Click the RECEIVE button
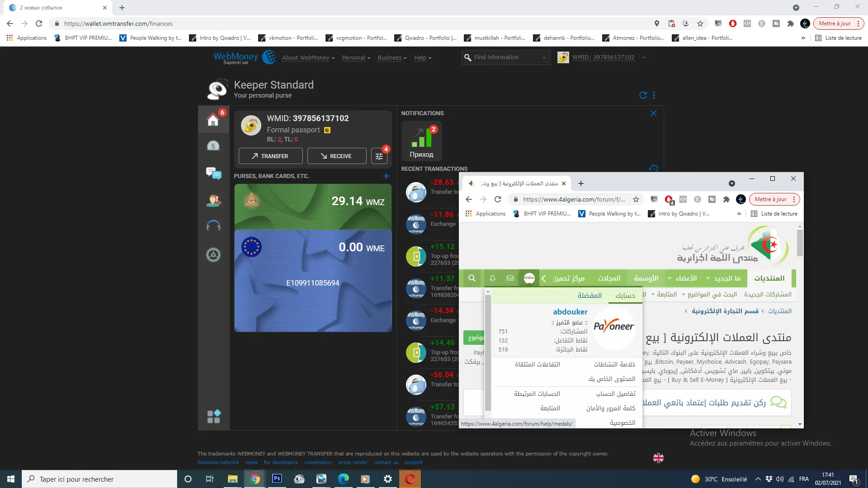This screenshot has width=868, height=488. click(336, 156)
